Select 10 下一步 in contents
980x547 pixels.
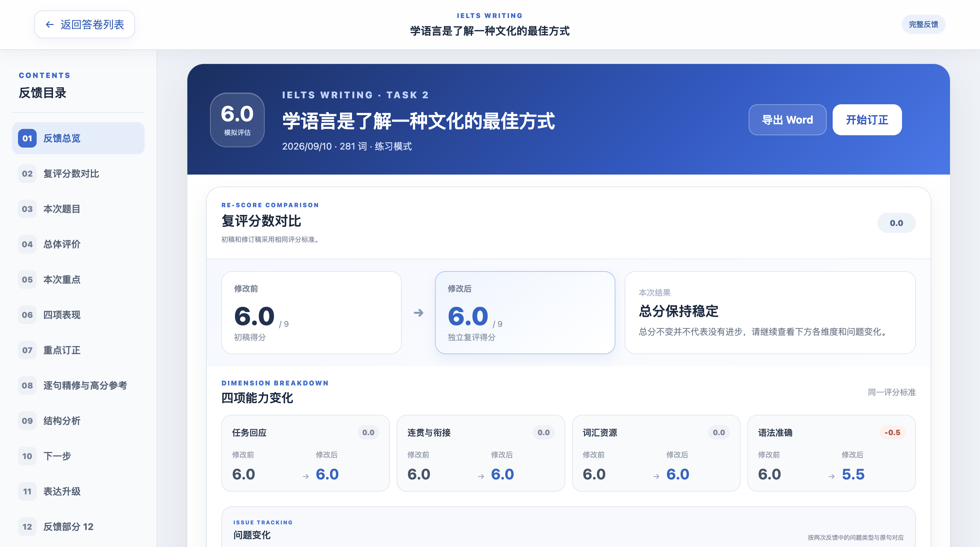[x=78, y=456]
